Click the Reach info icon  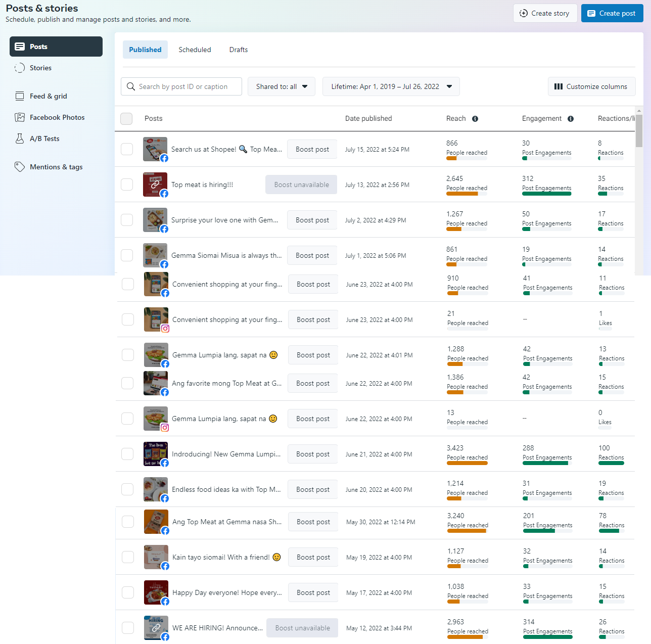click(x=475, y=119)
